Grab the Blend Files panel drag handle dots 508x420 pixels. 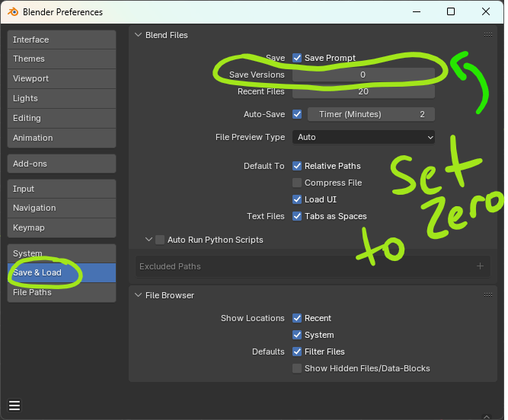pos(488,35)
